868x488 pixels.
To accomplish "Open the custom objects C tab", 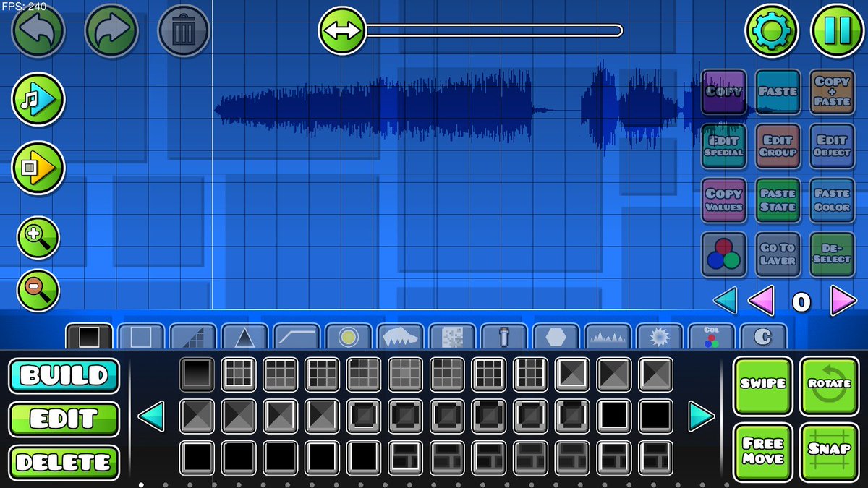I will tap(763, 337).
